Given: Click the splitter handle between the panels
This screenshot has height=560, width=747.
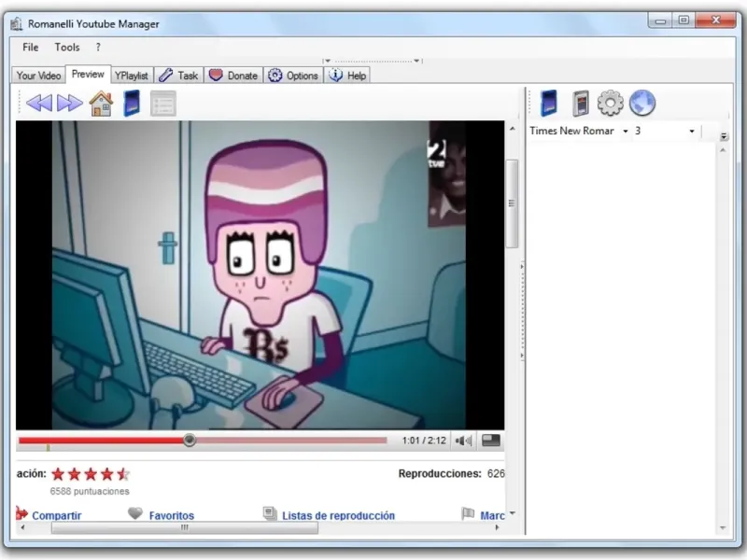Looking at the screenshot, I should click(x=522, y=310).
